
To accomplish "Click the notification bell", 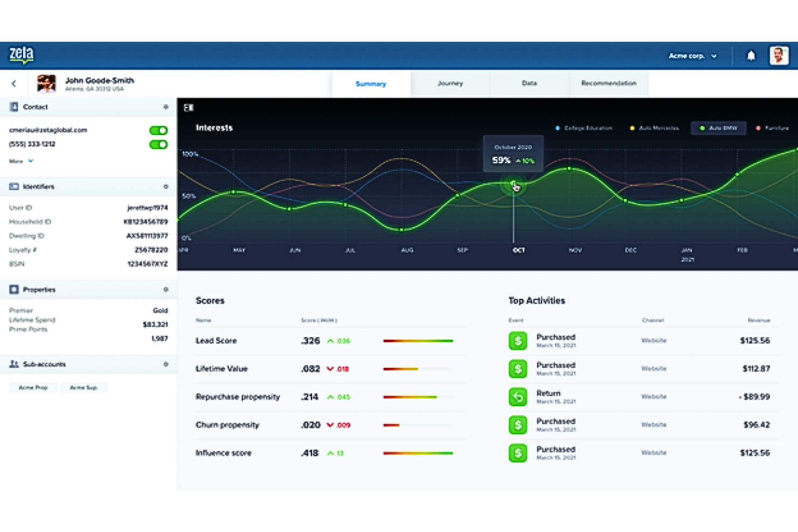I will (752, 56).
